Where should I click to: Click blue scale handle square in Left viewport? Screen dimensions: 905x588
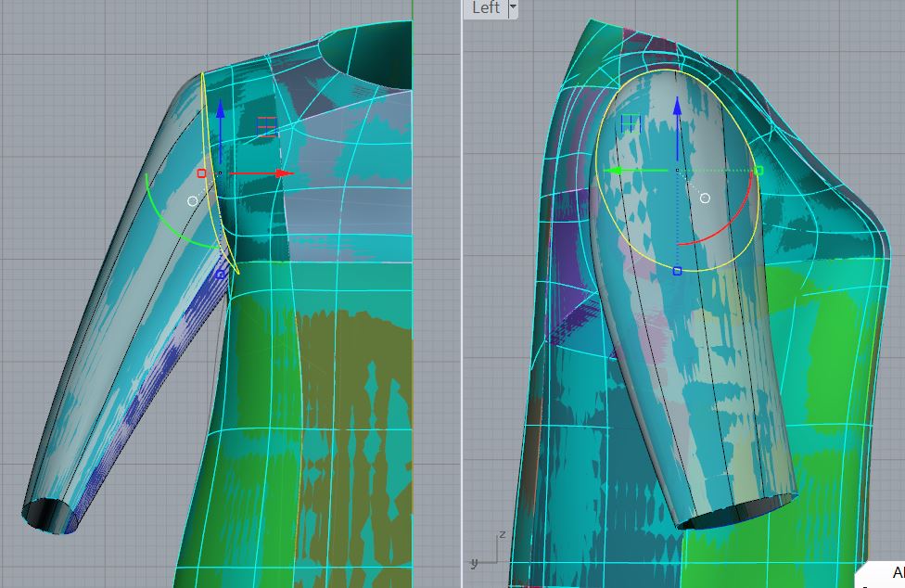click(x=678, y=271)
